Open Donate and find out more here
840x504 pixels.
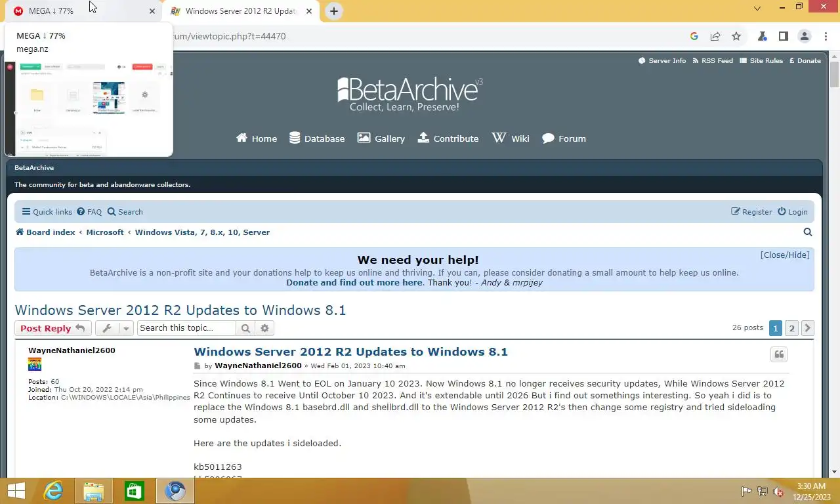coord(354,282)
